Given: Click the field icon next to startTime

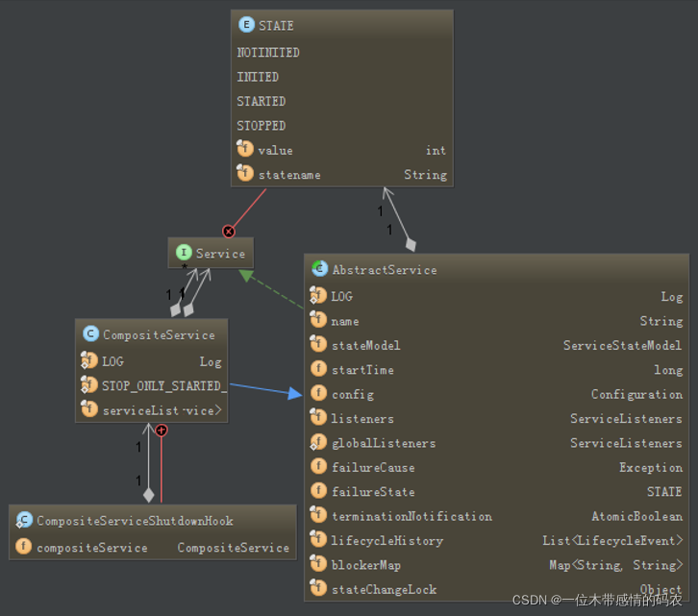Looking at the screenshot, I should [319, 370].
